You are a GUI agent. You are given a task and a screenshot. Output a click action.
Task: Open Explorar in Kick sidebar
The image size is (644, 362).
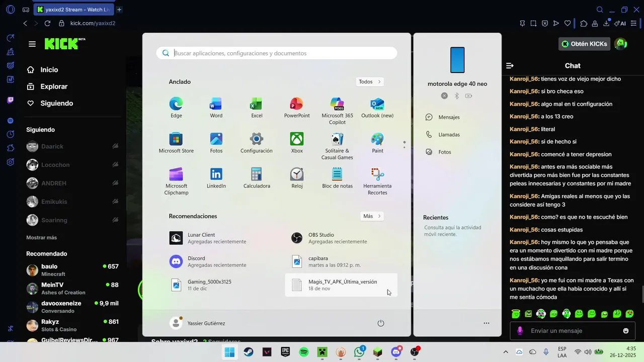[x=47, y=86]
